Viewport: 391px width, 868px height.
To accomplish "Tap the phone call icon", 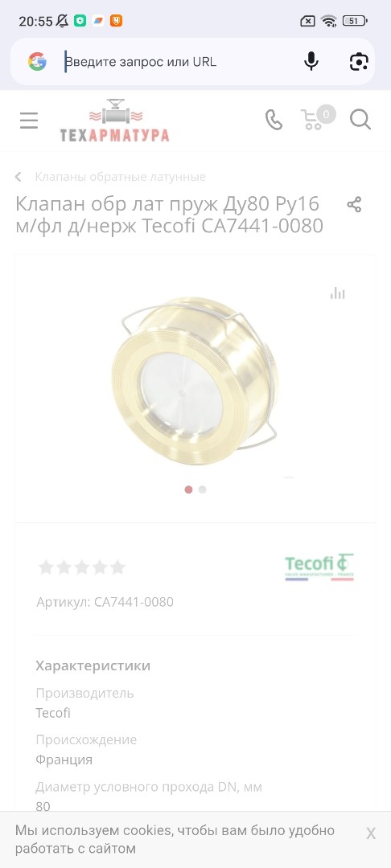I will [274, 120].
